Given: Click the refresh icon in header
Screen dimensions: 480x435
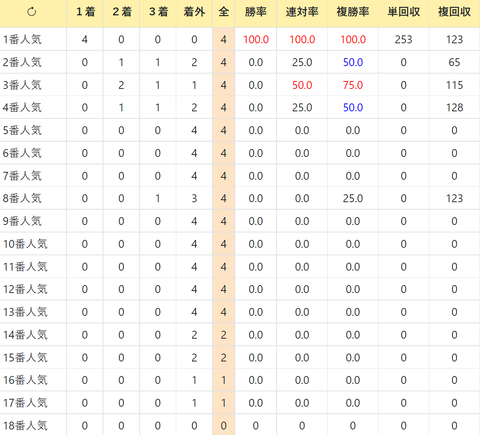Looking at the screenshot, I should (x=32, y=12).
